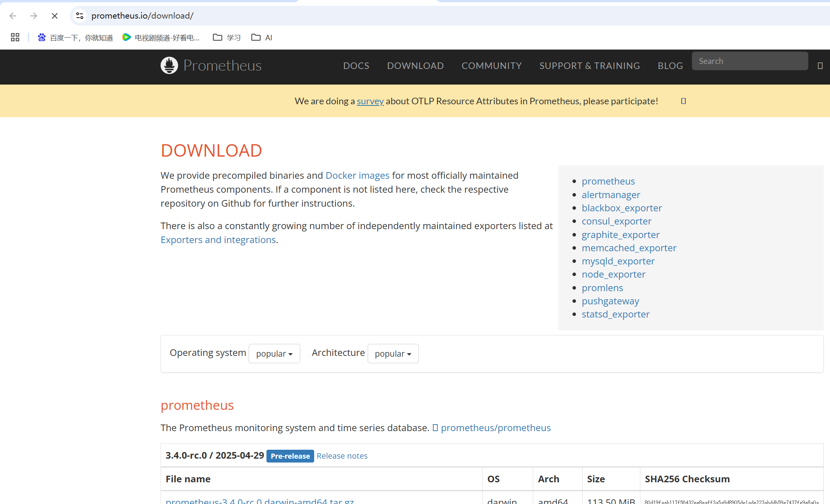The image size is (830, 504).
Task: Jump to mysqld_exporter section
Action: (618, 261)
